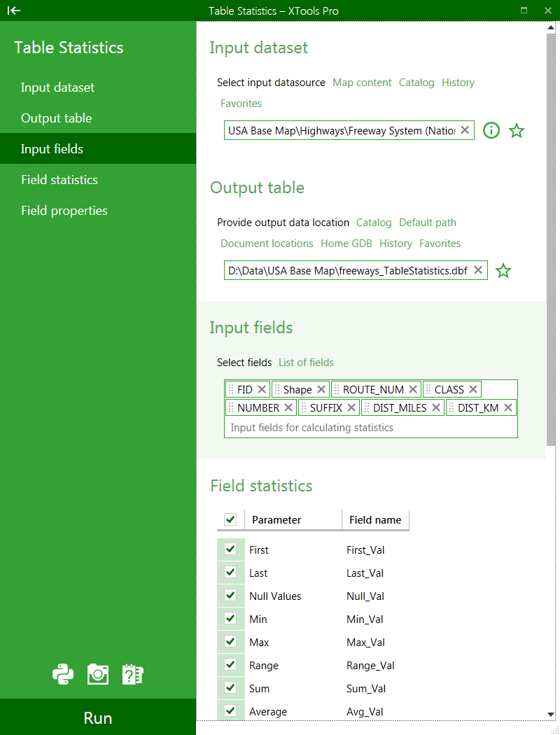The image size is (560, 735).
Task: Remove the SUFFIX field tag
Action: coord(351,407)
